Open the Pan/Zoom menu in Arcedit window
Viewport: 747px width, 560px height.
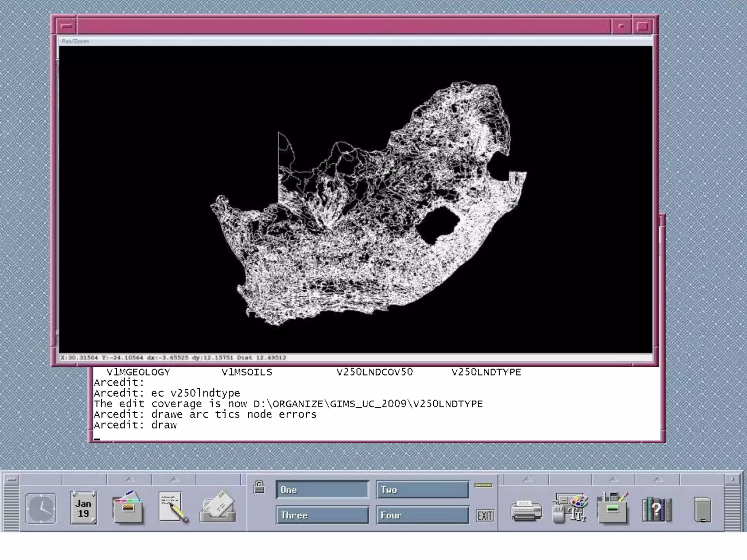tap(76, 41)
